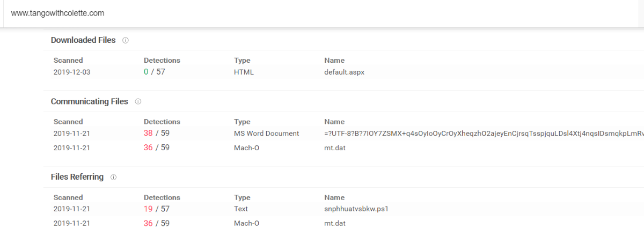Open the default.aspx file entry

345,72
